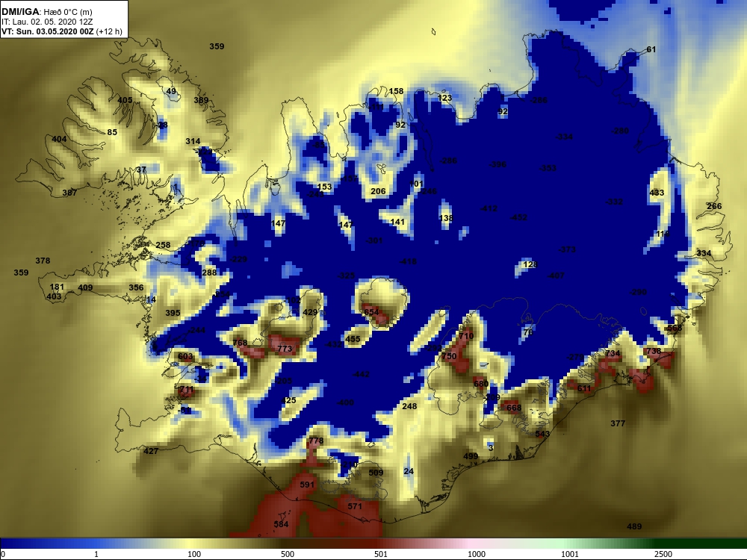The image size is (747, 560).
Task: Click the map value "266"
Action: (x=714, y=206)
